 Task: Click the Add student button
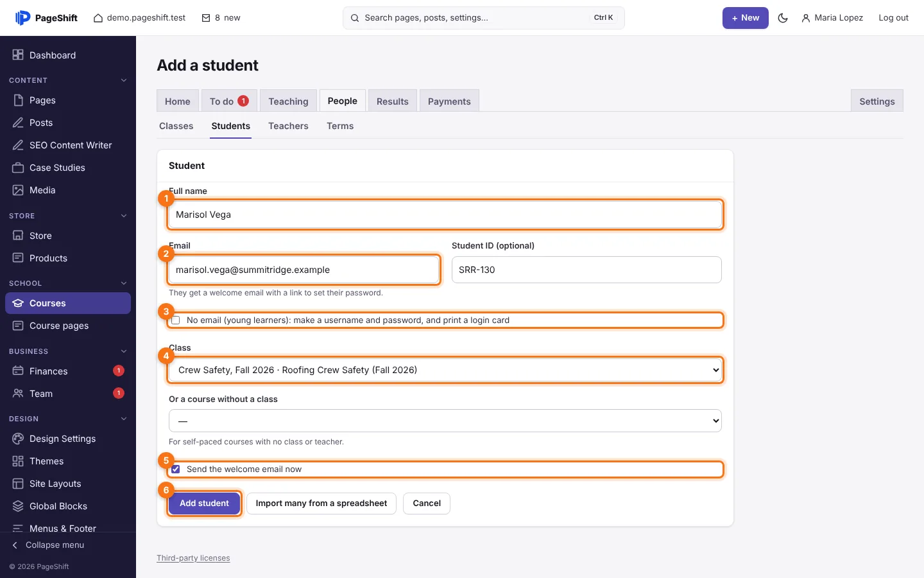204,504
